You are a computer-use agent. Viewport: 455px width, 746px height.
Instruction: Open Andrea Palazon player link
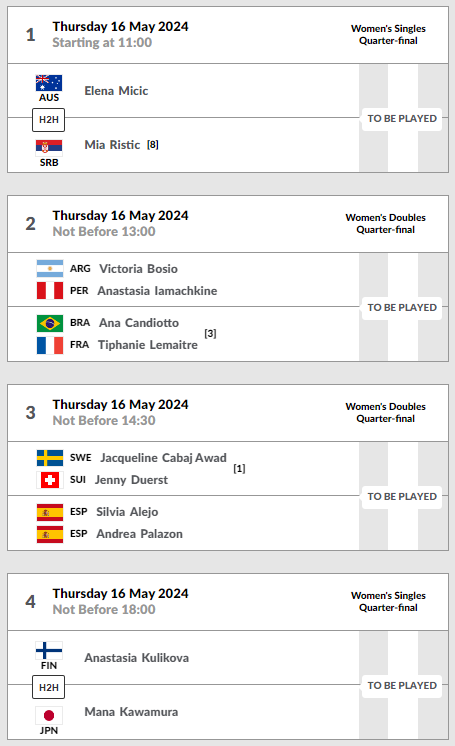tap(139, 534)
